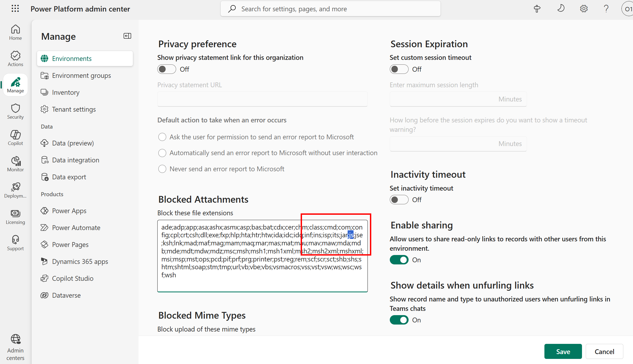This screenshot has height=364, width=633.
Task: Turn off the Enable sharing toggle
Action: (399, 260)
